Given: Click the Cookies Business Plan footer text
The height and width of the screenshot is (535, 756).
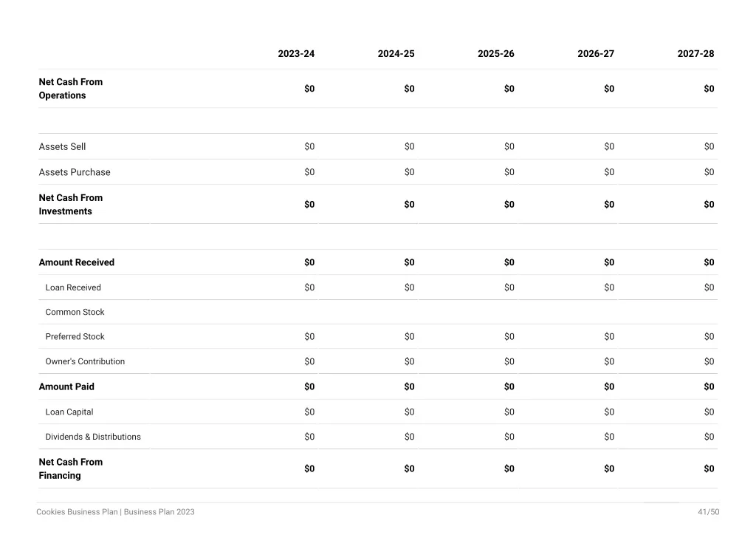Looking at the screenshot, I should pyautogui.click(x=77, y=512).
